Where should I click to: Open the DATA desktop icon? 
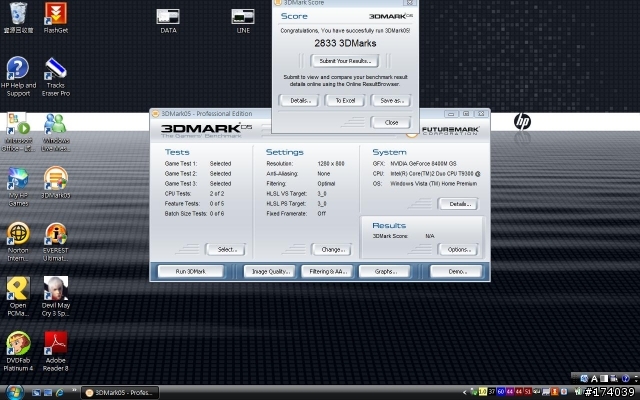click(x=168, y=20)
